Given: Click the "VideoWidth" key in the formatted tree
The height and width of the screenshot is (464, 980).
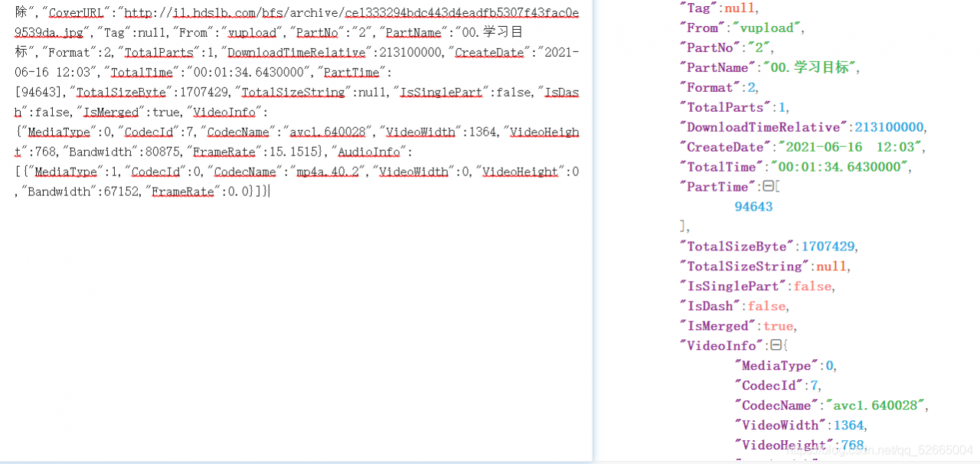Looking at the screenshot, I should coord(781,426).
